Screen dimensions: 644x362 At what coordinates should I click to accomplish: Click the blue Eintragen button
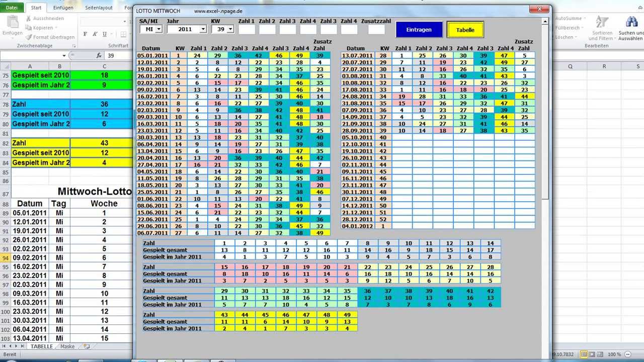point(419,30)
